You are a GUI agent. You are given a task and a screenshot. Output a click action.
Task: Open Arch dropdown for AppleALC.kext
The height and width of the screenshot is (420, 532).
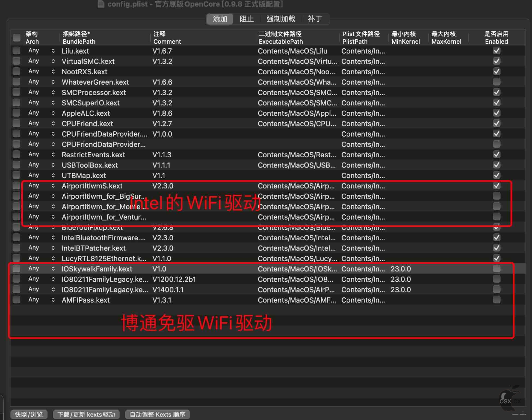click(x=53, y=113)
